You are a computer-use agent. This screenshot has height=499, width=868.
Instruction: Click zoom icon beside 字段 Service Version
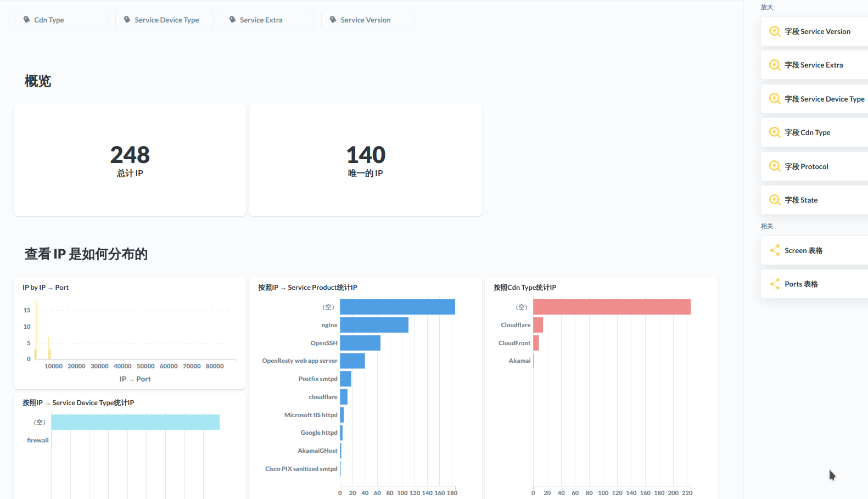coord(775,31)
